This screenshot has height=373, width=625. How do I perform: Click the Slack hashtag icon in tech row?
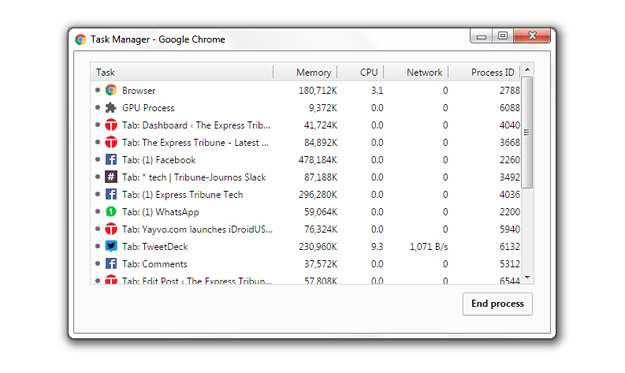point(111,177)
